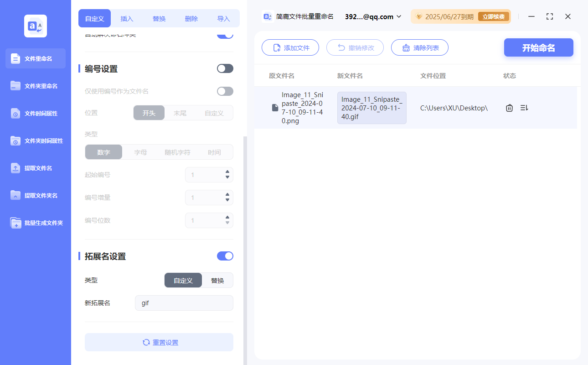Select the 提取文件名 extraction tool
Viewport: 588px width, 365px height.
pos(35,168)
